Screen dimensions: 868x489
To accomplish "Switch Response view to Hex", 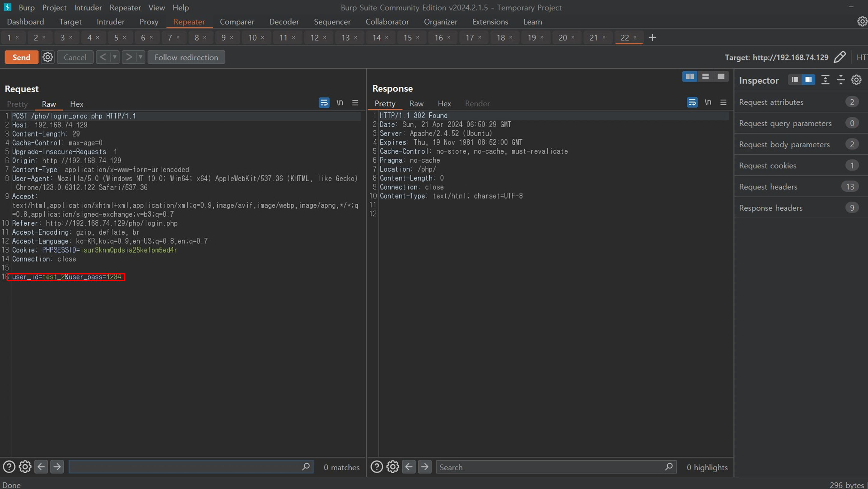I will point(444,104).
